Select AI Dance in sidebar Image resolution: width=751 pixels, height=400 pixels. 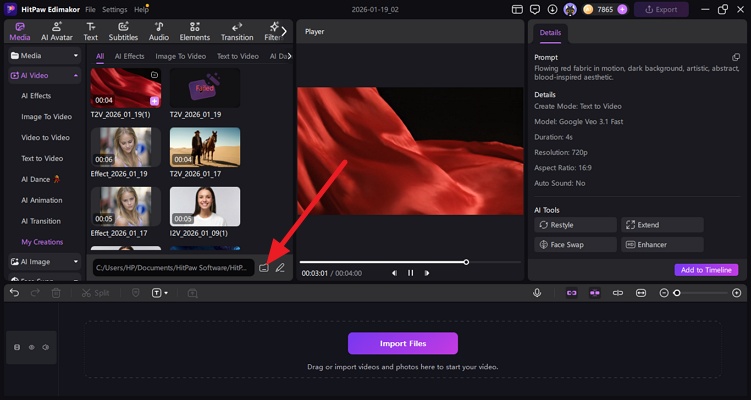(40, 179)
